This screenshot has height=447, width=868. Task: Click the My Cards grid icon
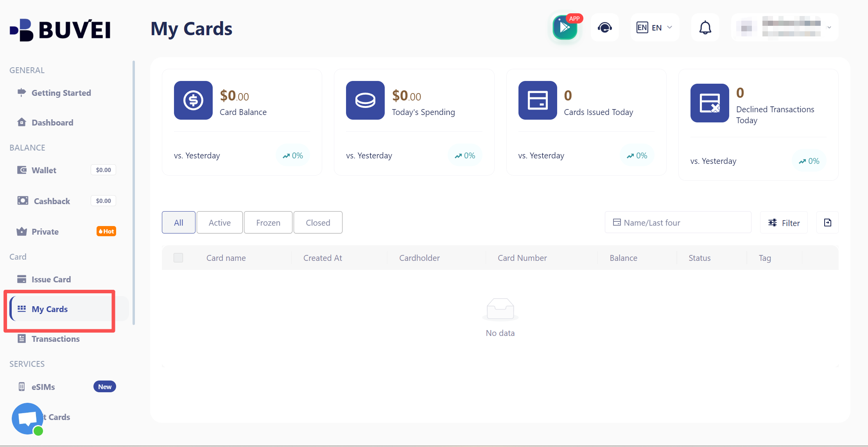(x=22, y=309)
